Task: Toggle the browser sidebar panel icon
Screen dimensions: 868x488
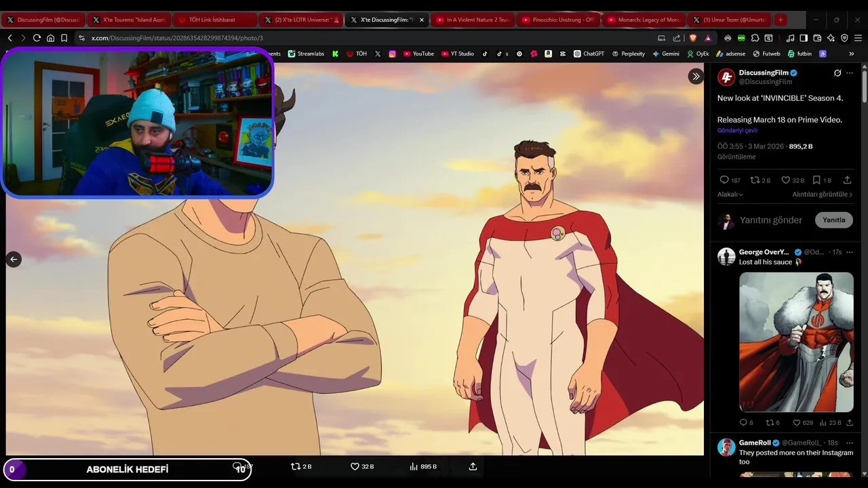Action: 804,38
